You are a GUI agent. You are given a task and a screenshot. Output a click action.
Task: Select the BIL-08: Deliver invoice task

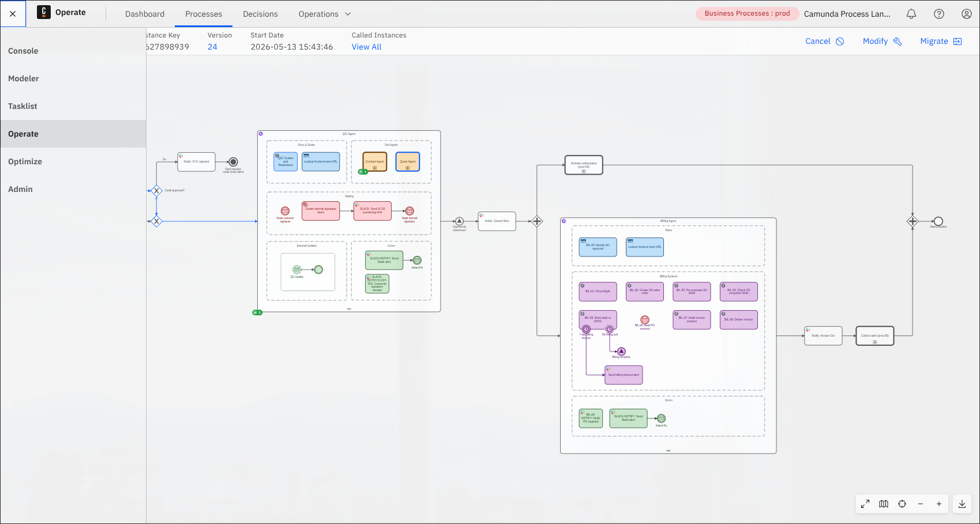pyautogui.click(x=739, y=320)
